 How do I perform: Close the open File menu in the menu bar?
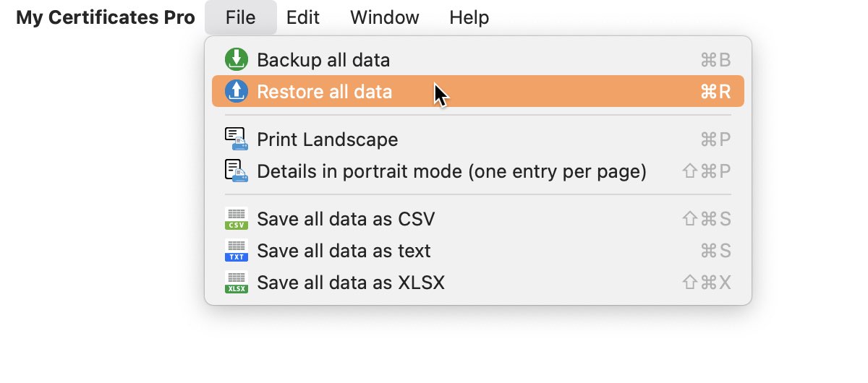(240, 17)
